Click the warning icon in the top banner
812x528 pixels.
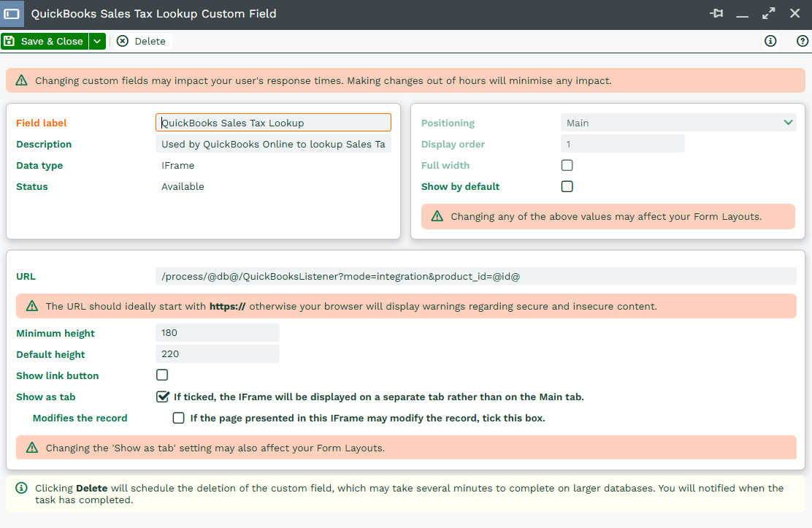point(21,80)
